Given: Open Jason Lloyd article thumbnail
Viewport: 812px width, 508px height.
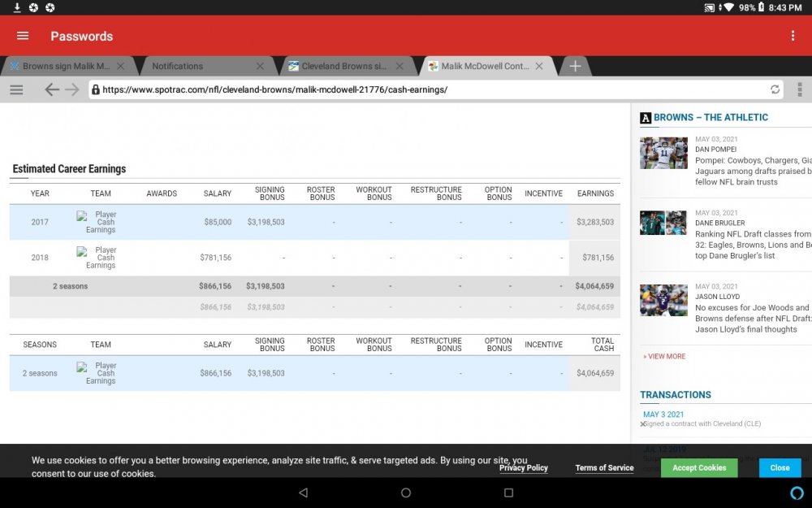Looking at the screenshot, I should [663, 300].
